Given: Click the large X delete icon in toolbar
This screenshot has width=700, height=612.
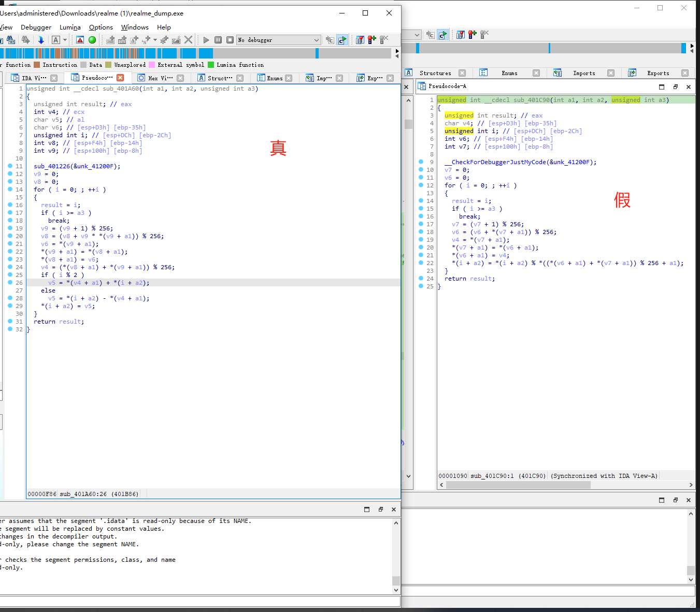Looking at the screenshot, I should [x=189, y=40].
